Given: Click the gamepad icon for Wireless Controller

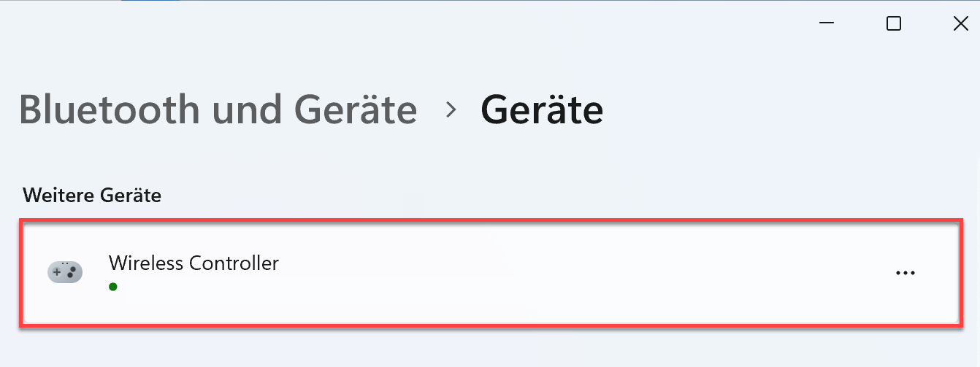Looking at the screenshot, I should point(65,272).
